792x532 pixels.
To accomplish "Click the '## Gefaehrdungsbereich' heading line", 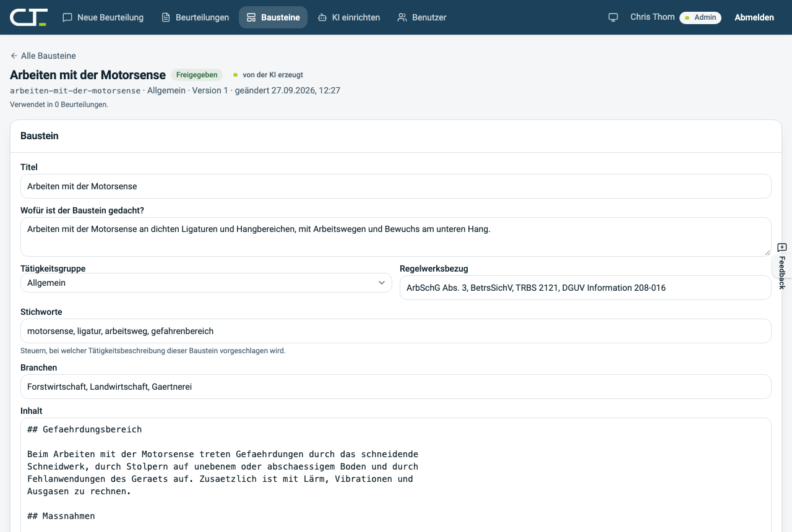I will point(85,429).
